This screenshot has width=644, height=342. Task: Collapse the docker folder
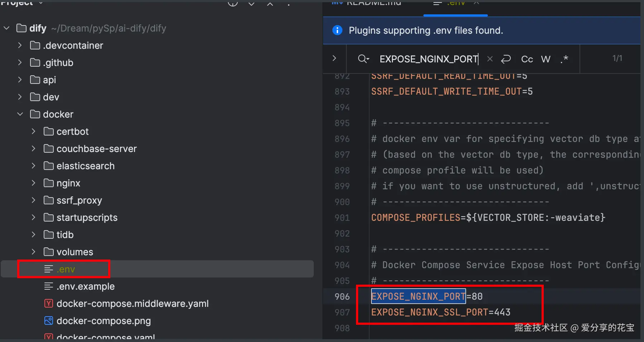coord(20,114)
